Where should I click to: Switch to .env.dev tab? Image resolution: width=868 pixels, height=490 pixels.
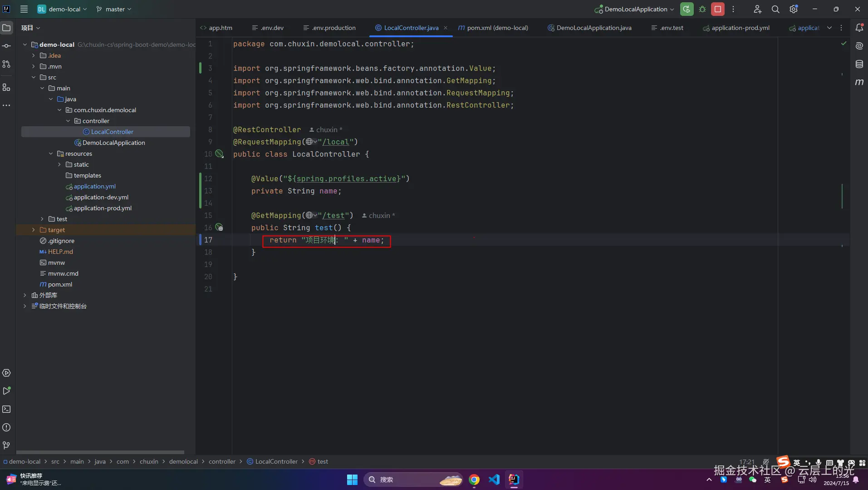268,28
